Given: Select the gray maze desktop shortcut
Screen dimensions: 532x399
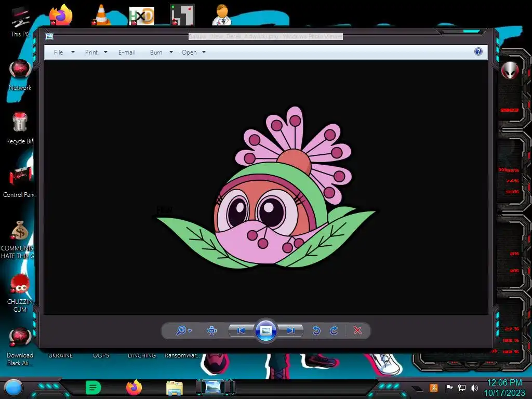Looking at the screenshot, I should point(182,15).
